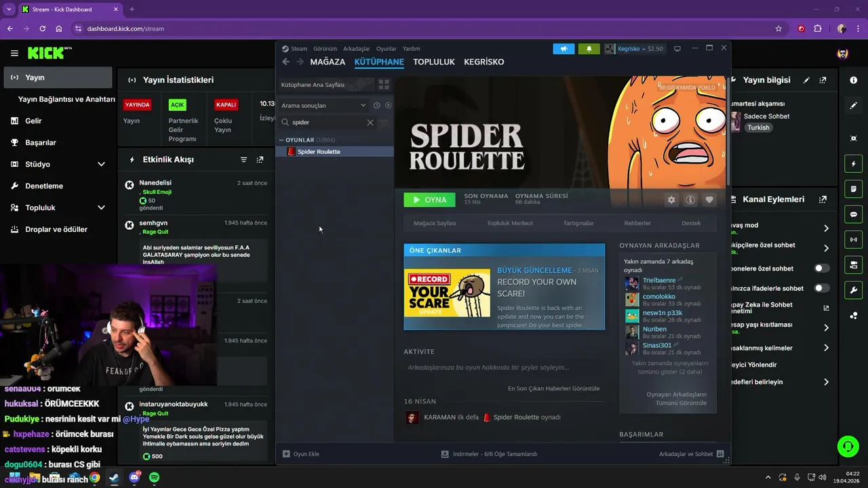
Task: Pop out the Kanal Eylemleri panel
Action: coord(823,199)
